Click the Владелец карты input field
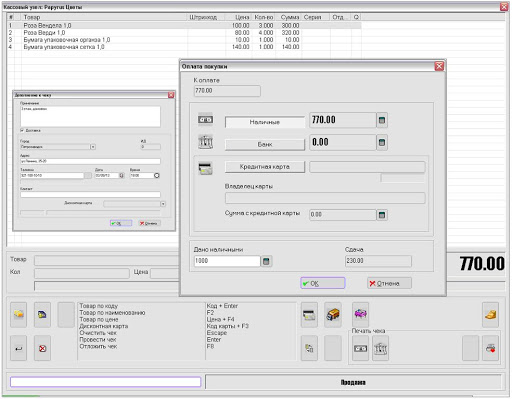This screenshot has width=512, height=399. (325, 198)
